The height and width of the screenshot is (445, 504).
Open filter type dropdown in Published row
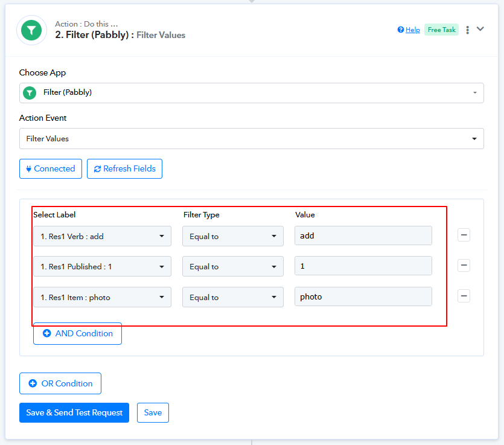click(x=233, y=266)
